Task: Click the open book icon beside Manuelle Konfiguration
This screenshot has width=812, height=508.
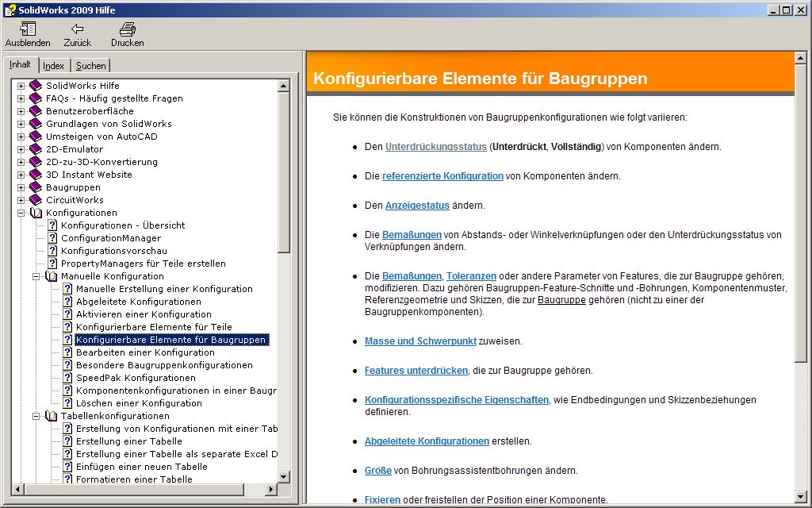Action: point(51,276)
